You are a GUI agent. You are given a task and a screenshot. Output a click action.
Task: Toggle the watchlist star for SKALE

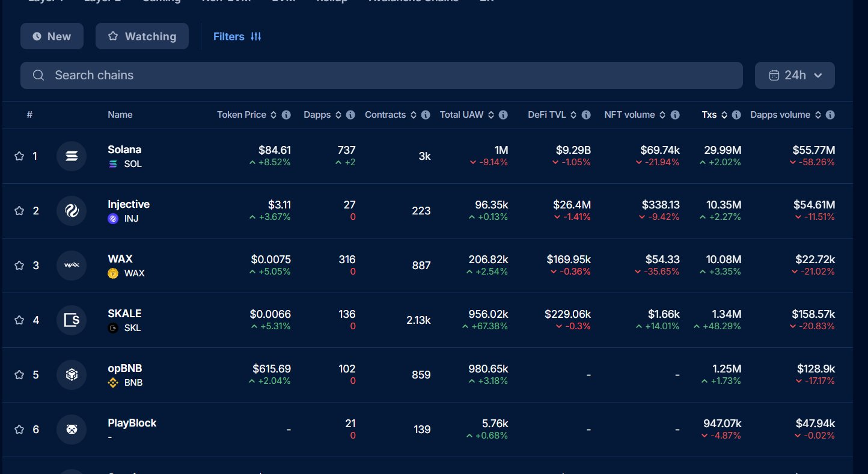pos(19,320)
